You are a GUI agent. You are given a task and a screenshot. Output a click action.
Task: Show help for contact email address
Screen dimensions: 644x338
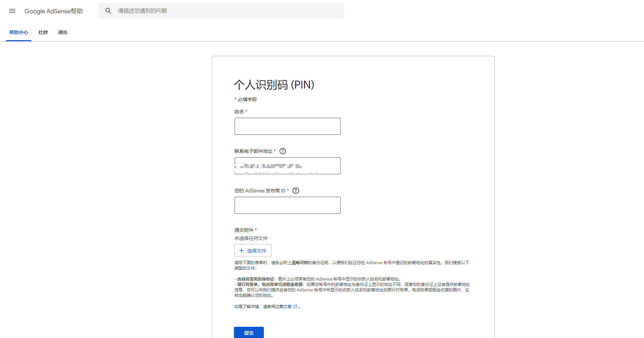(283, 151)
